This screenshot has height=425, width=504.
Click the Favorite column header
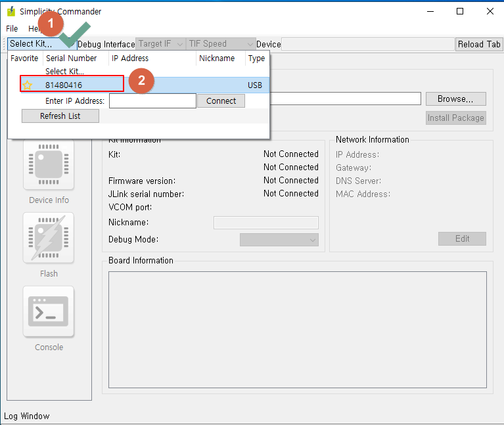coord(24,58)
